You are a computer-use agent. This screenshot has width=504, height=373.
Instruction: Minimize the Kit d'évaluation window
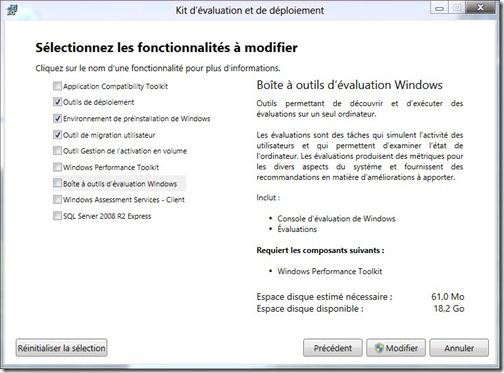coord(439,8)
